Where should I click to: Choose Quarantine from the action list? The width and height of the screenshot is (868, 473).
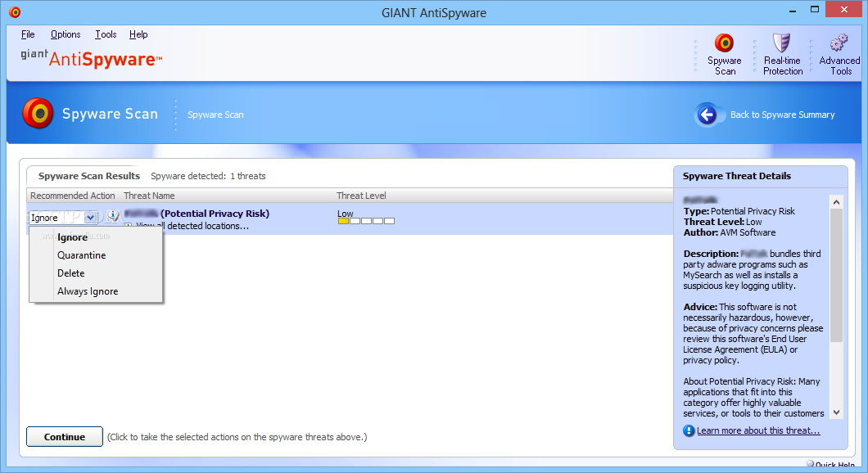tap(96, 255)
